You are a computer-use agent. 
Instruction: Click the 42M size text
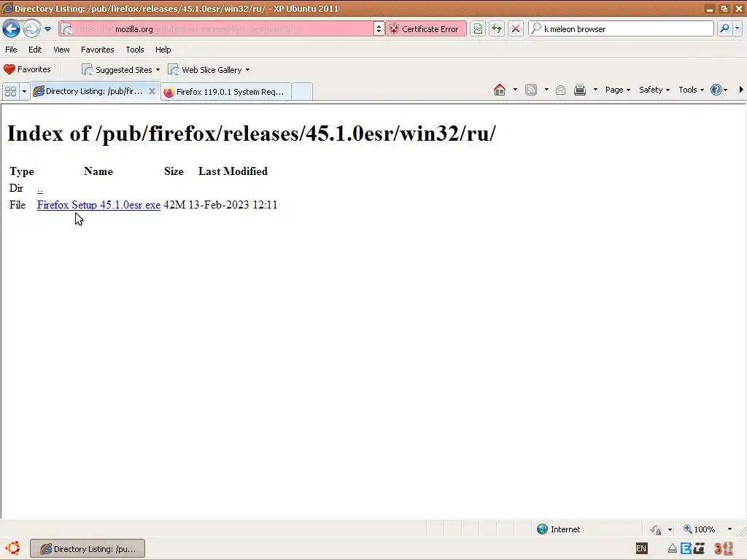(174, 205)
